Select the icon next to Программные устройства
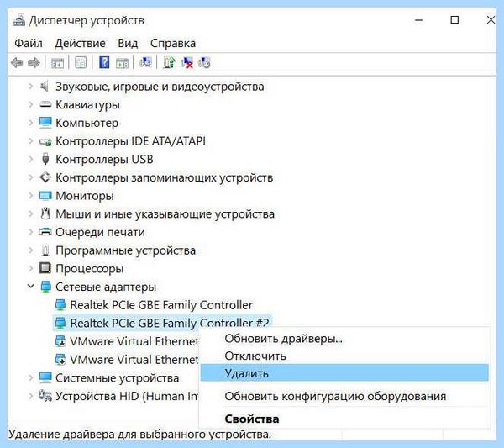Image resolution: width=504 pixels, height=448 pixels. (x=45, y=250)
